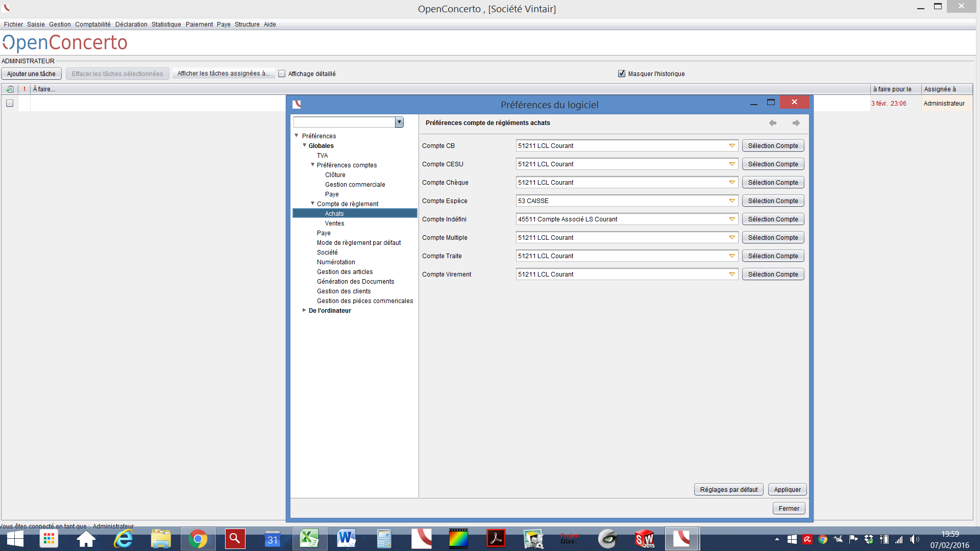
Task: Click the Appliquer button
Action: (787, 490)
